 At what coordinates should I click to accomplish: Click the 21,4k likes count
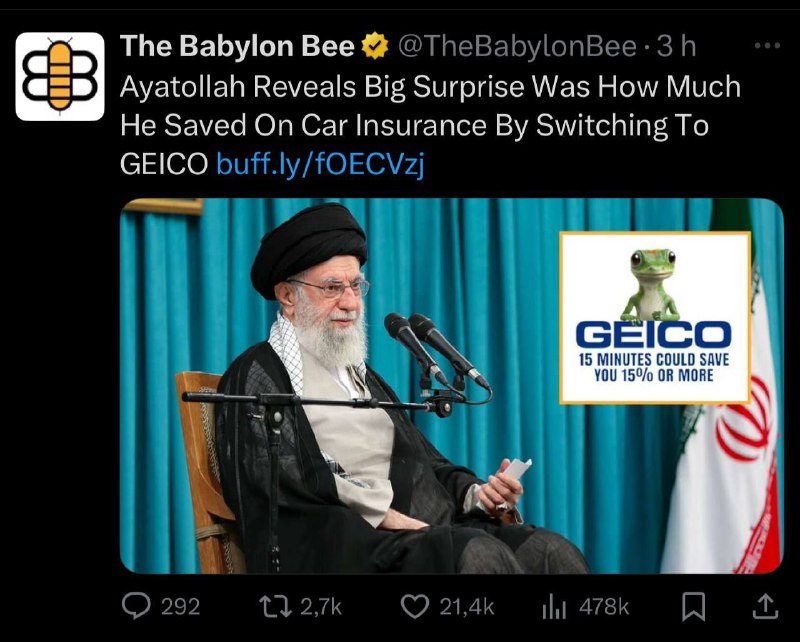(467, 607)
